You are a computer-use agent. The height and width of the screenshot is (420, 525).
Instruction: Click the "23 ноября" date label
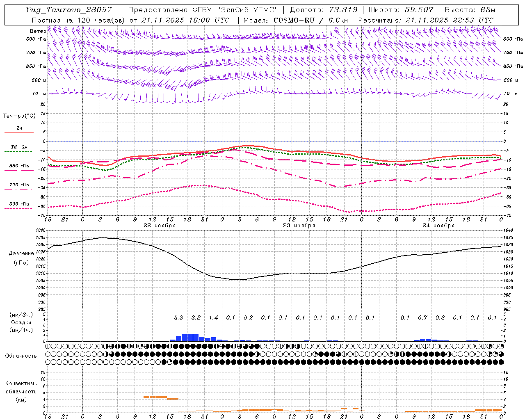299,226
